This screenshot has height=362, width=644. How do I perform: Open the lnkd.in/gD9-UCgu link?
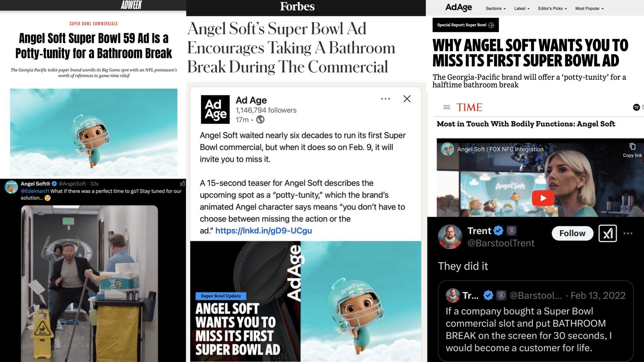264,231
